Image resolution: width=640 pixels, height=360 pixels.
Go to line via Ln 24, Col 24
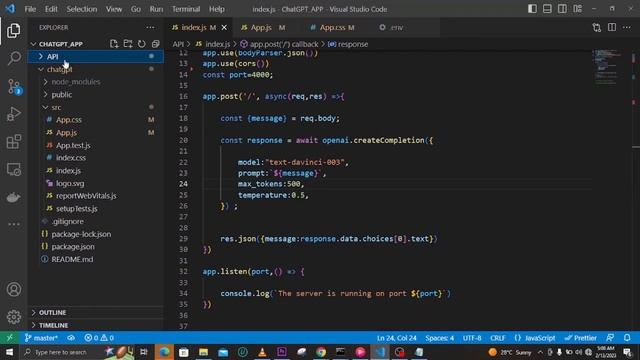[x=397, y=338]
